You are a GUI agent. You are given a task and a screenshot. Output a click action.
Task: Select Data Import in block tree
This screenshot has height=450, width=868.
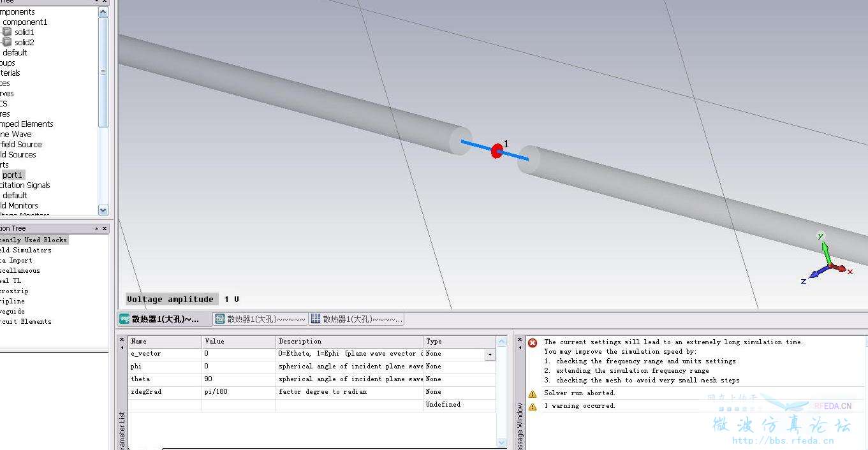pos(16,260)
